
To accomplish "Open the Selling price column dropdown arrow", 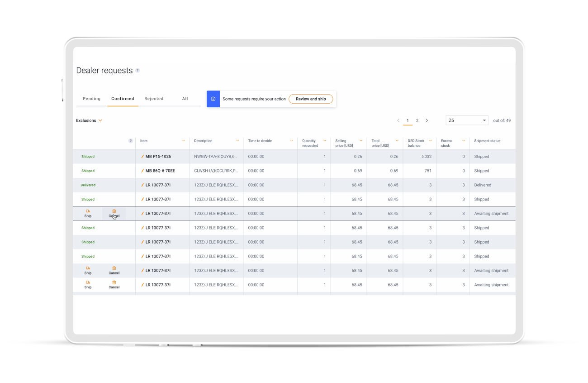I will [360, 141].
